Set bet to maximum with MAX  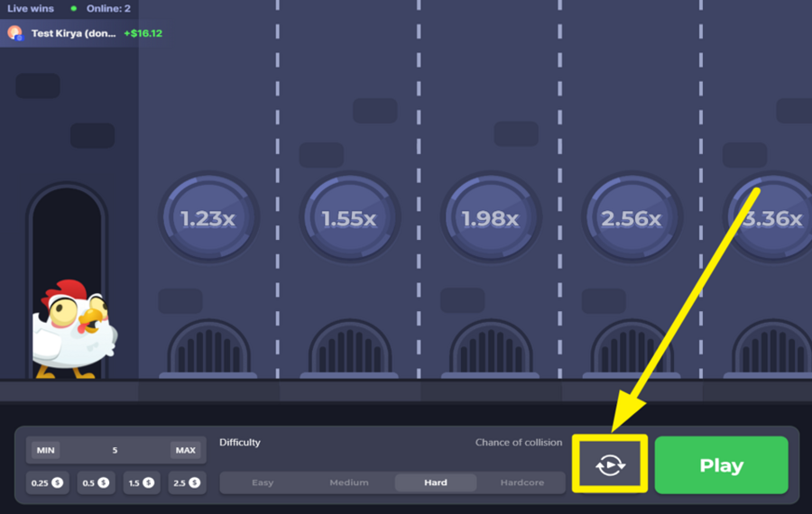185,450
